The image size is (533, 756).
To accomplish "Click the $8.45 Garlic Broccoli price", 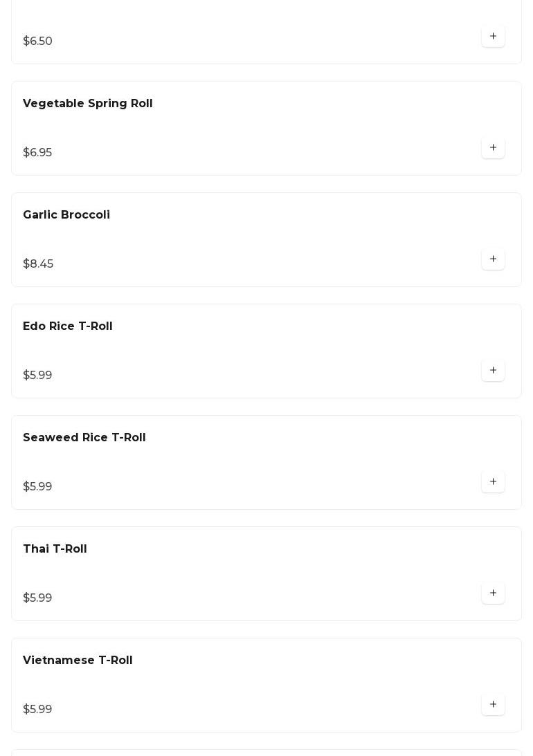I will click(38, 264).
